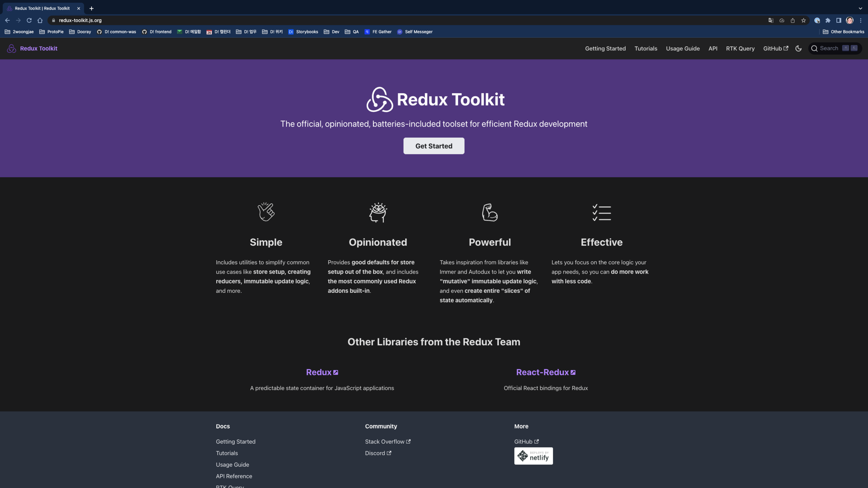Open the RTK Query navbar item

click(x=740, y=48)
